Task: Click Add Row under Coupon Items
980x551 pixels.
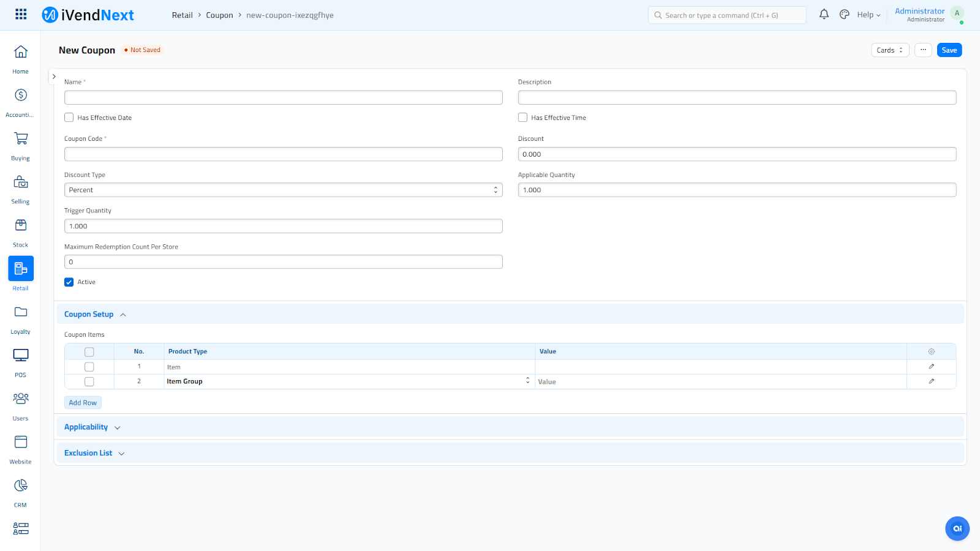Action: tap(83, 403)
